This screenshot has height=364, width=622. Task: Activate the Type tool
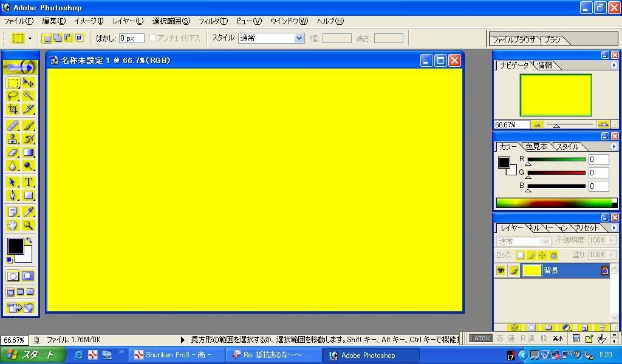pyautogui.click(x=28, y=182)
